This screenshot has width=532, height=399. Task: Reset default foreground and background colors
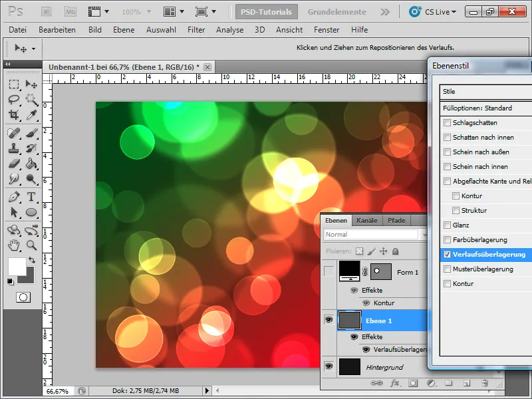tap(11, 281)
